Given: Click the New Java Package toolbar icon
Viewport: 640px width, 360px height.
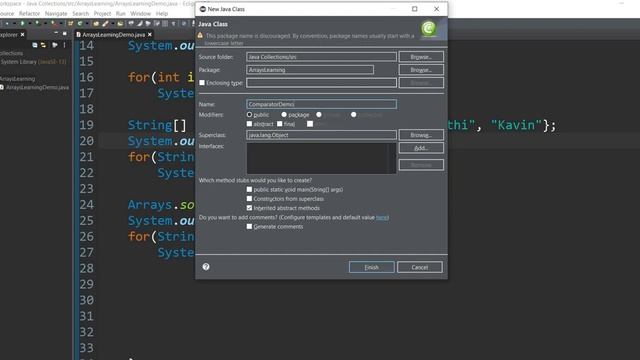Looking at the screenshot, I should 70,23.
